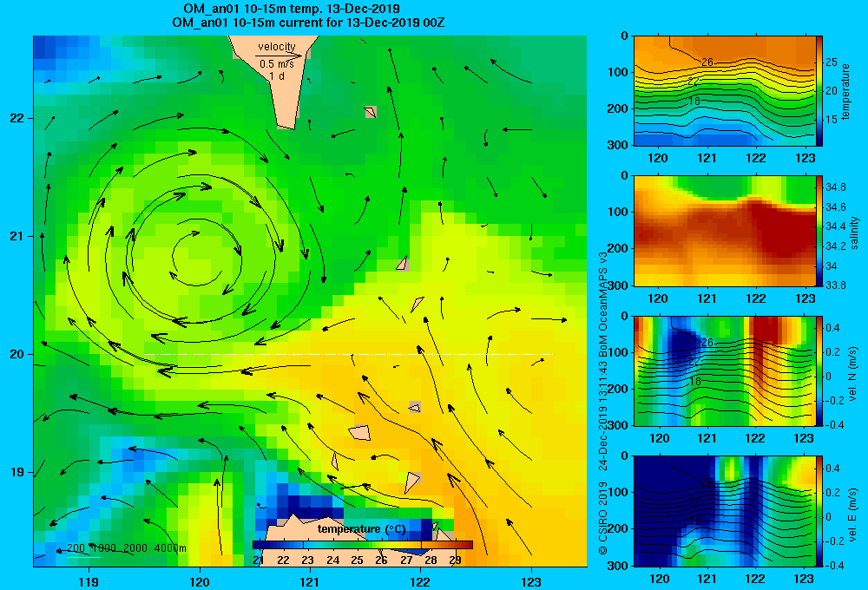Click latitude label 22 on the main map
The width and height of the screenshot is (868, 590).
(x=16, y=118)
